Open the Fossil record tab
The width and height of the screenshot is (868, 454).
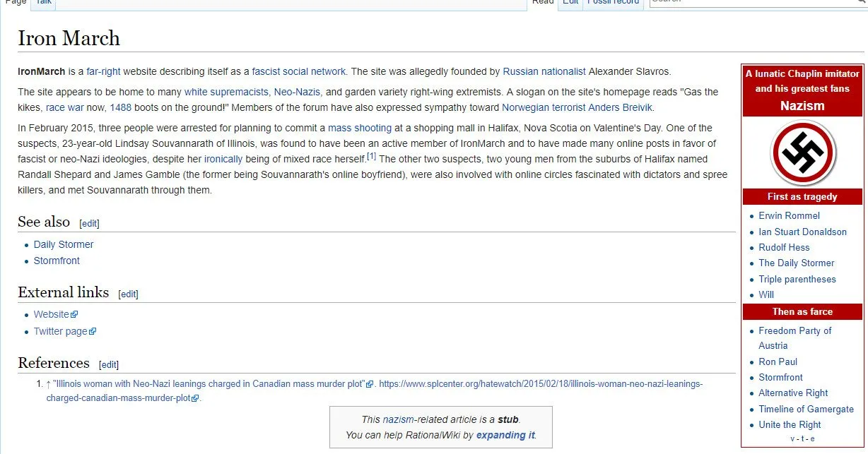coord(613,3)
